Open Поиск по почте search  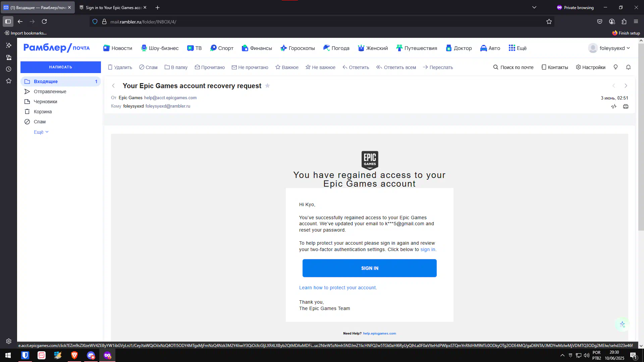point(513,67)
